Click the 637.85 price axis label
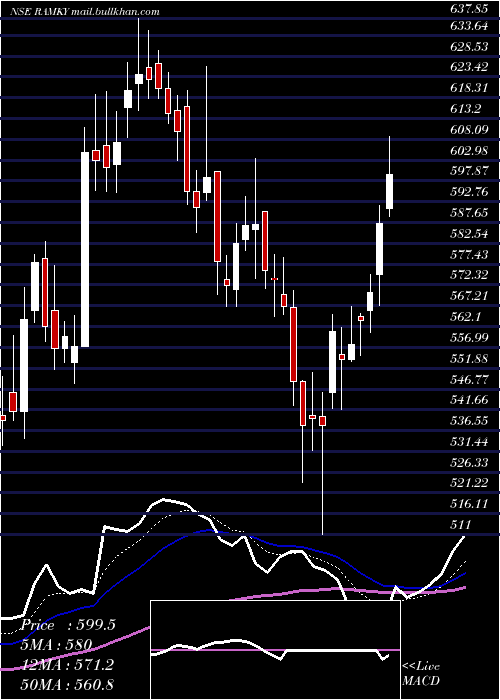Viewport: 500px width, 700px height. (x=469, y=8)
